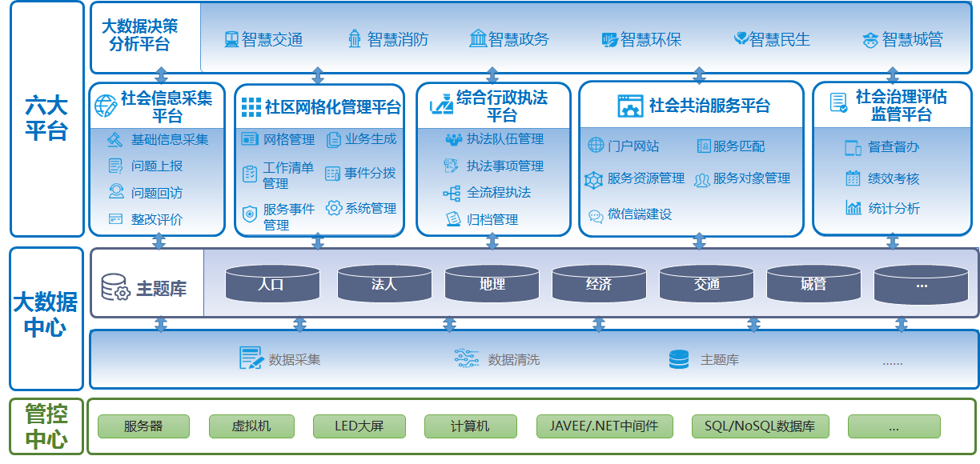Click the 智慧政务 government building icon
Screen dimensions: 980x464
[478, 38]
